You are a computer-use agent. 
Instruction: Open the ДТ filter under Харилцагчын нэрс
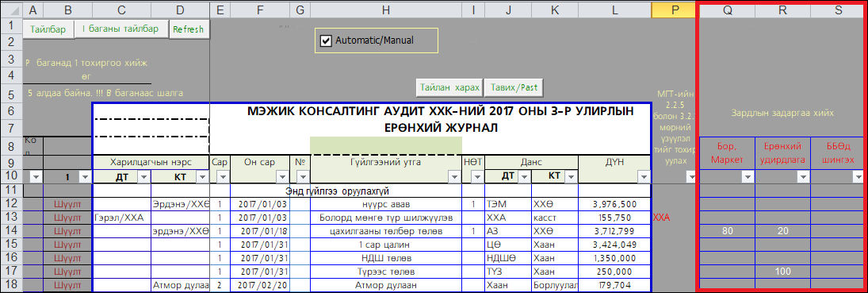[143, 176]
